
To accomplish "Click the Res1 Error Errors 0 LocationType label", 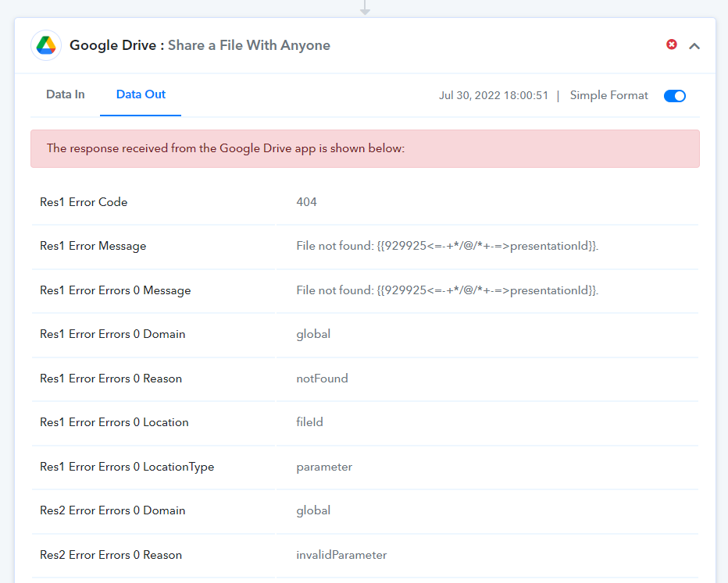I will (127, 467).
